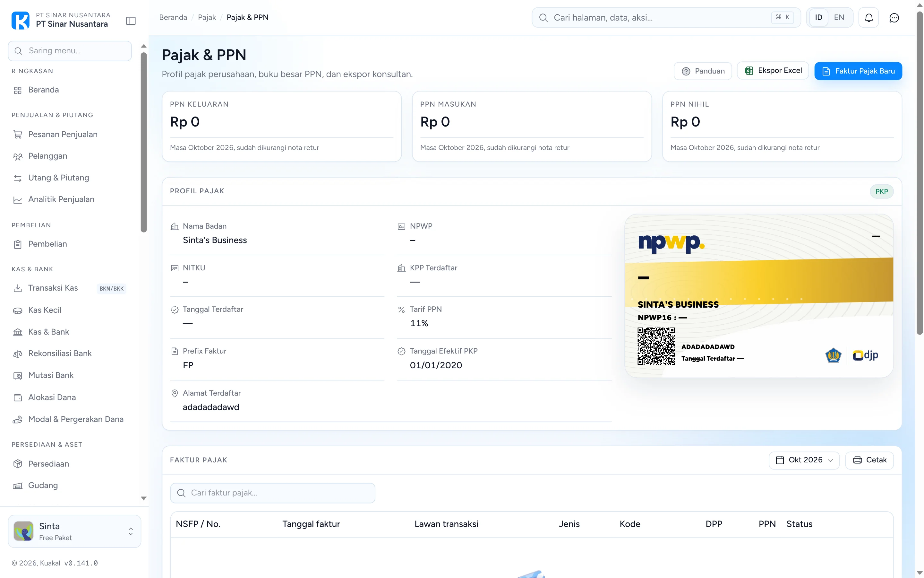Screen dimensions: 924x578
Task: Click the NPWP card QR code
Action: point(656,346)
